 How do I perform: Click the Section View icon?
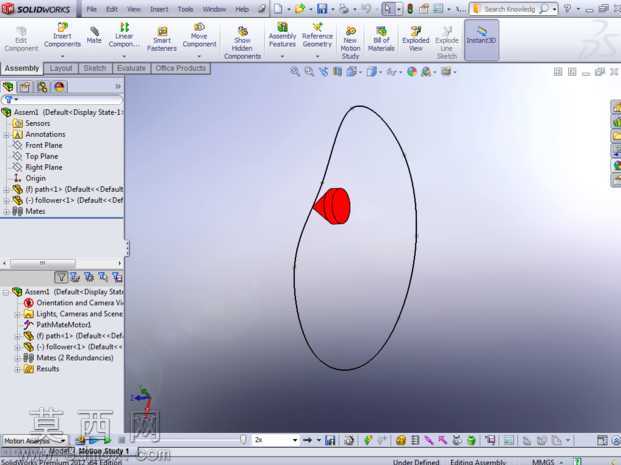point(337,71)
